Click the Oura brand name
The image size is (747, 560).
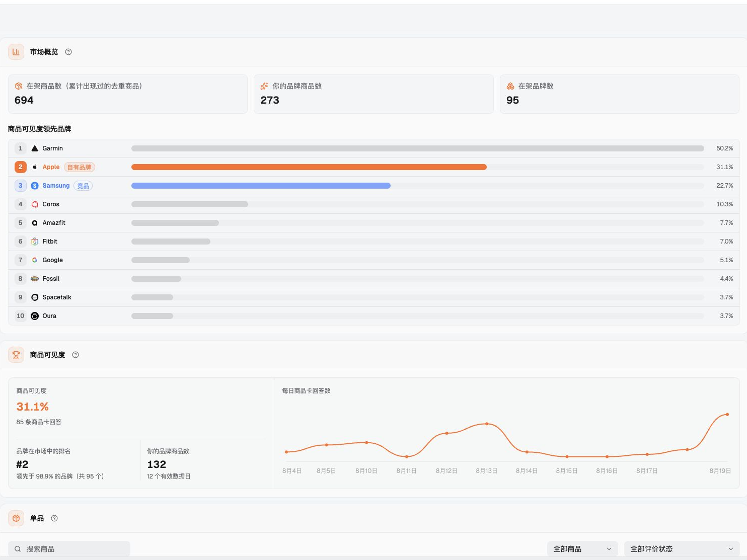click(x=49, y=316)
